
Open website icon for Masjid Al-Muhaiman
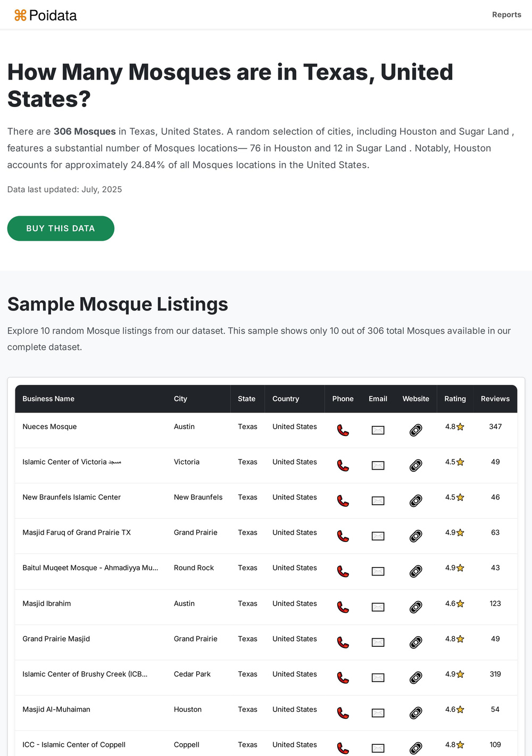point(416,713)
